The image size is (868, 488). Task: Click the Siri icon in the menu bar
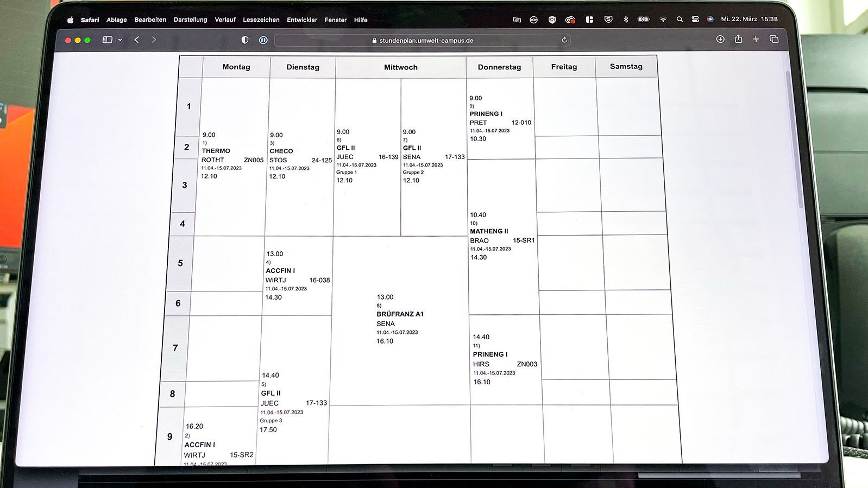pos(710,19)
